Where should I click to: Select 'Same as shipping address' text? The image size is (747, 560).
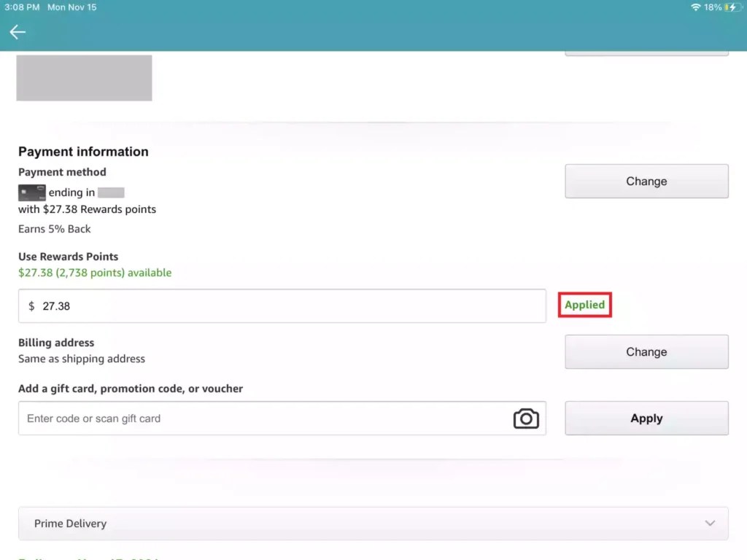coord(82,359)
